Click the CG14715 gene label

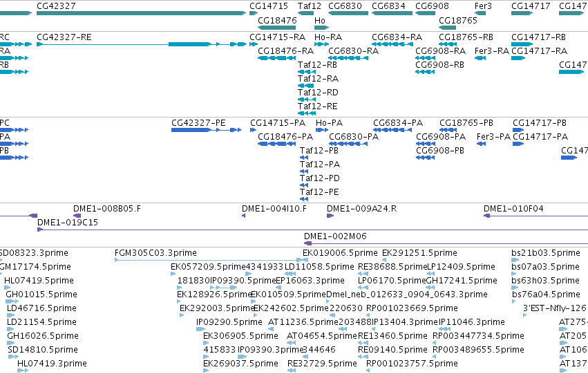coord(269,6)
